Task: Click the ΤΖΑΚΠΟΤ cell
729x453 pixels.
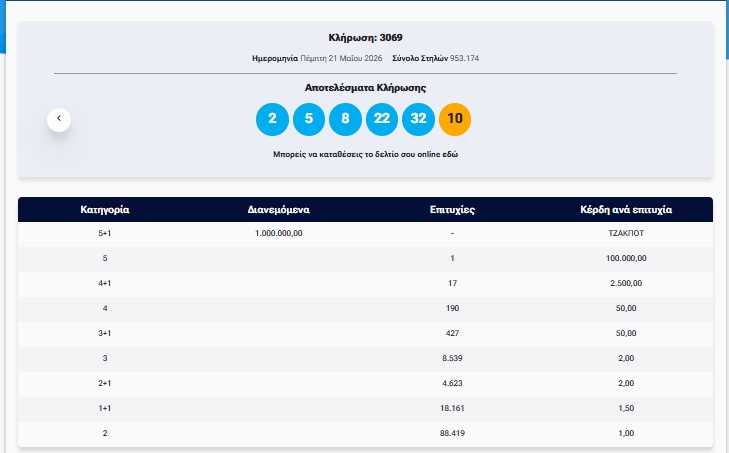Action: click(x=626, y=233)
